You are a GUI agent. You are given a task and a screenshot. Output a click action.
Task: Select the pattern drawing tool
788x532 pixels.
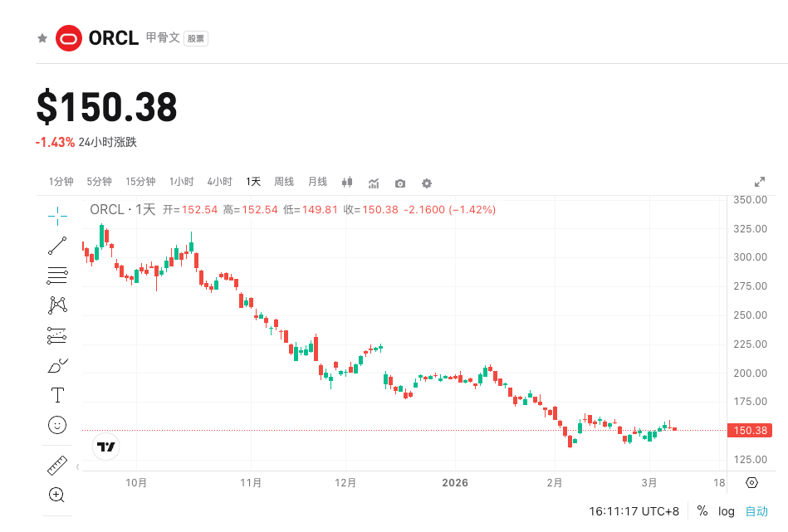pyautogui.click(x=57, y=305)
